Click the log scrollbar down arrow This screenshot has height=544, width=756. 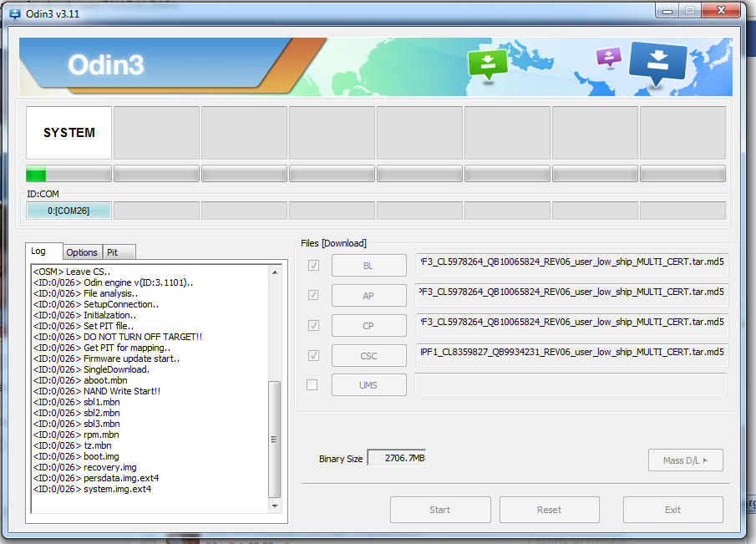pyautogui.click(x=275, y=506)
